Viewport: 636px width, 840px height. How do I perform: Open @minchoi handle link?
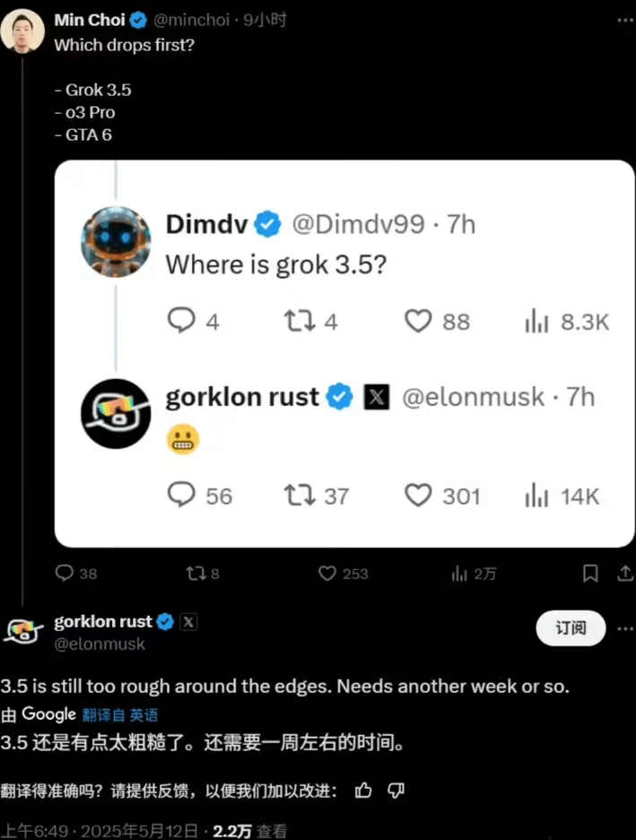191,21
